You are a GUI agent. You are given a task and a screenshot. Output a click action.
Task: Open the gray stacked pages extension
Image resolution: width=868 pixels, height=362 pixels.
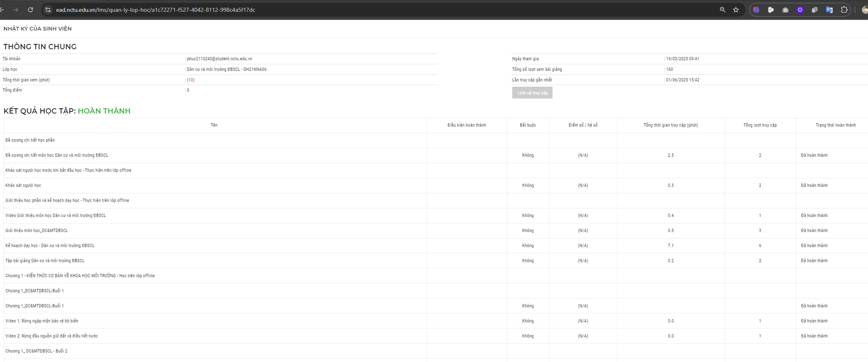click(x=814, y=10)
